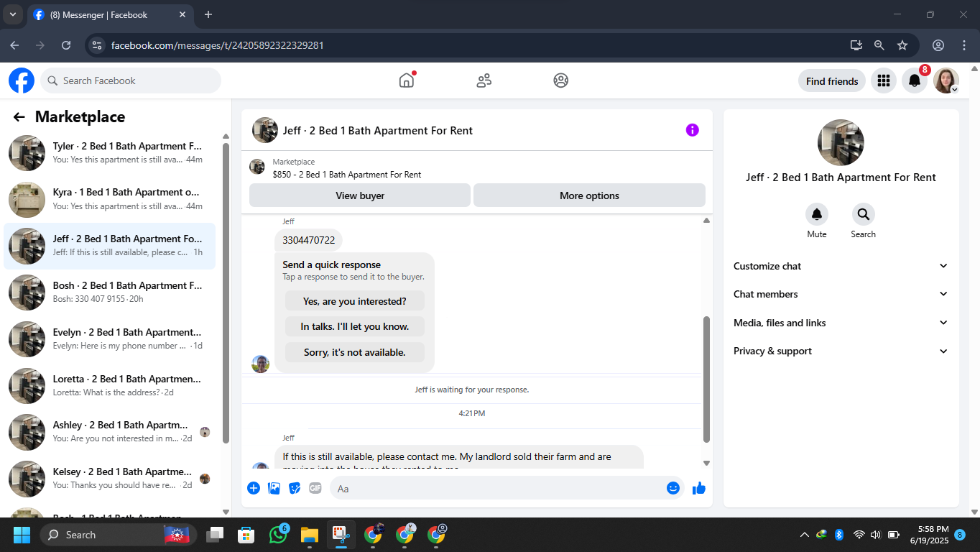Viewport: 980px width, 552px height.
Task: Send a thumbs-up like
Action: point(699,488)
